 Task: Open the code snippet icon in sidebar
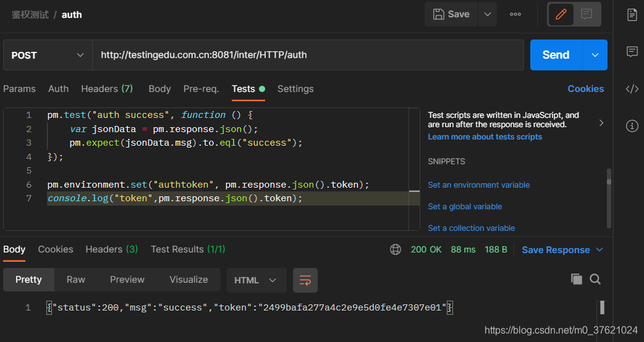click(x=632, y=88)
